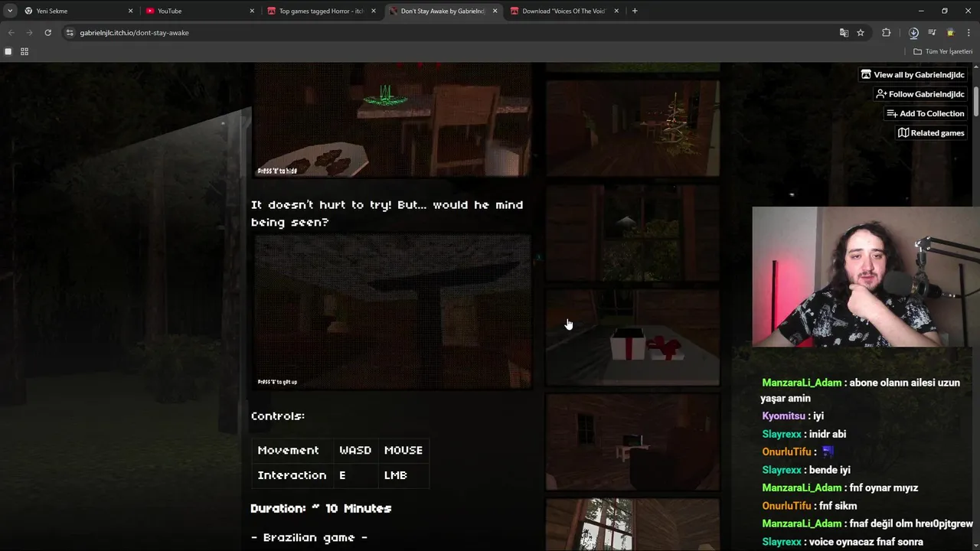Open the apps grid in bookmarks bar

click(24, 51)
